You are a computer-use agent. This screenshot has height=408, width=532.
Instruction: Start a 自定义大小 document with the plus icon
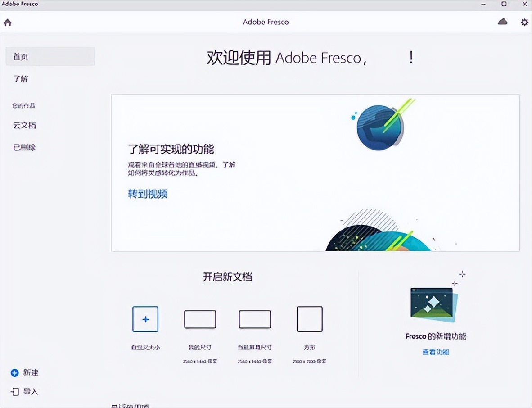145,319
